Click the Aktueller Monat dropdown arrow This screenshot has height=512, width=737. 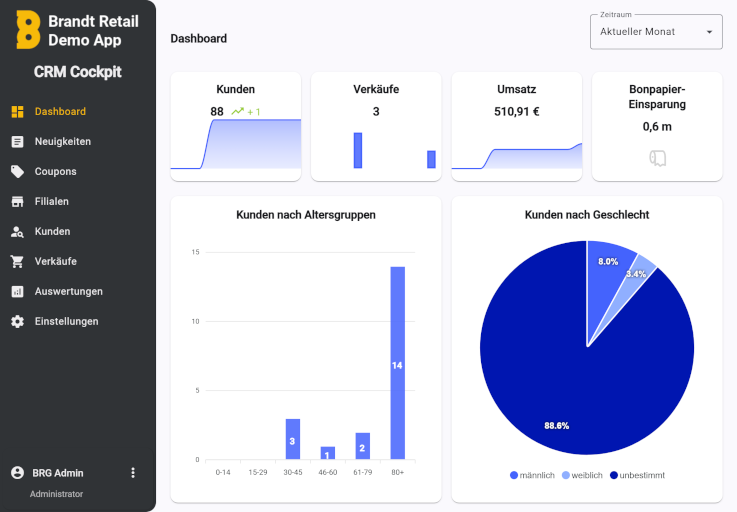709,32
